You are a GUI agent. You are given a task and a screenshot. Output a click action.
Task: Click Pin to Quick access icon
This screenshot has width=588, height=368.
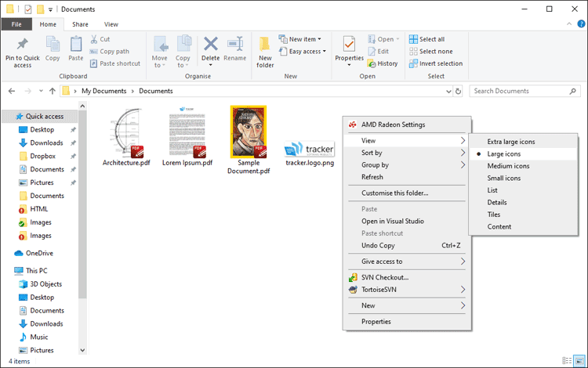23,44
